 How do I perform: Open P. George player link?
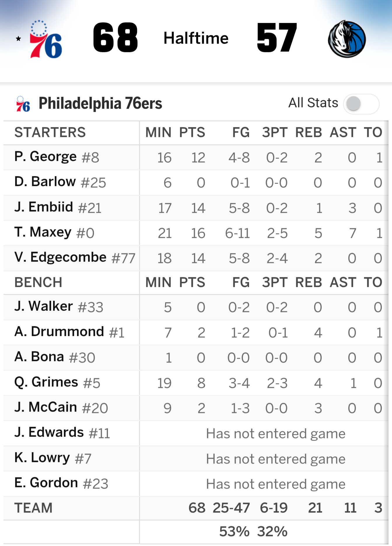[x=45, y=157]
